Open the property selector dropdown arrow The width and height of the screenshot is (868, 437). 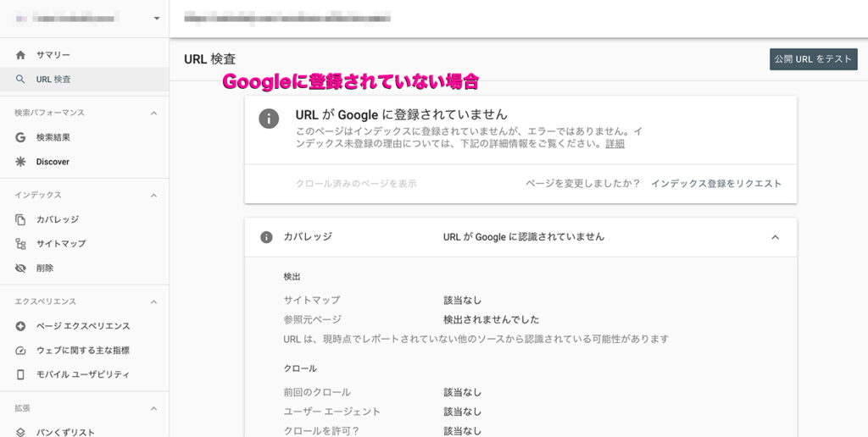157,19
